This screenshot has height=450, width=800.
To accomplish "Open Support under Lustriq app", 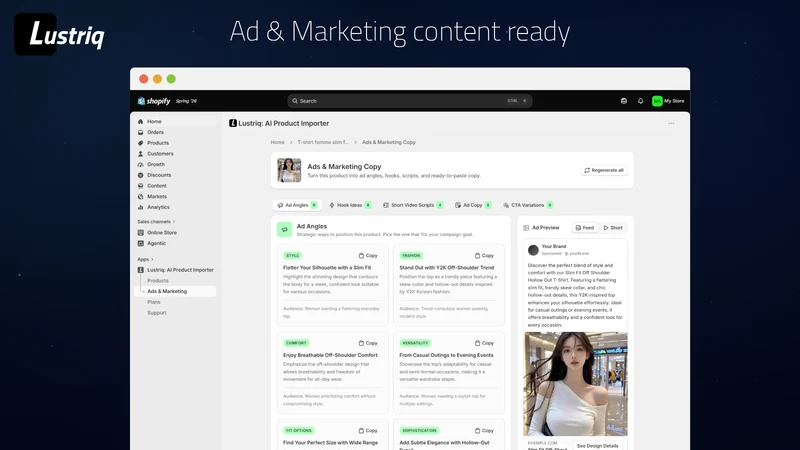I will pos(157,313).
